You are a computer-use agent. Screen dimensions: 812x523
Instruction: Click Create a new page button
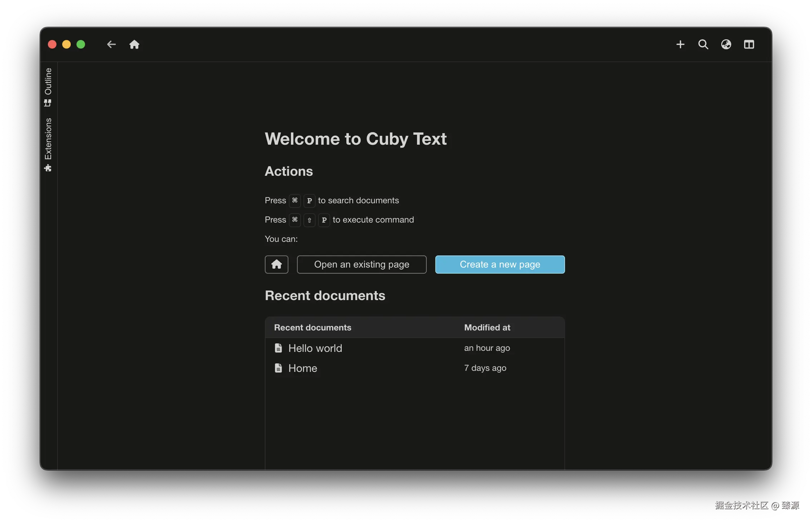coord(500,264)
